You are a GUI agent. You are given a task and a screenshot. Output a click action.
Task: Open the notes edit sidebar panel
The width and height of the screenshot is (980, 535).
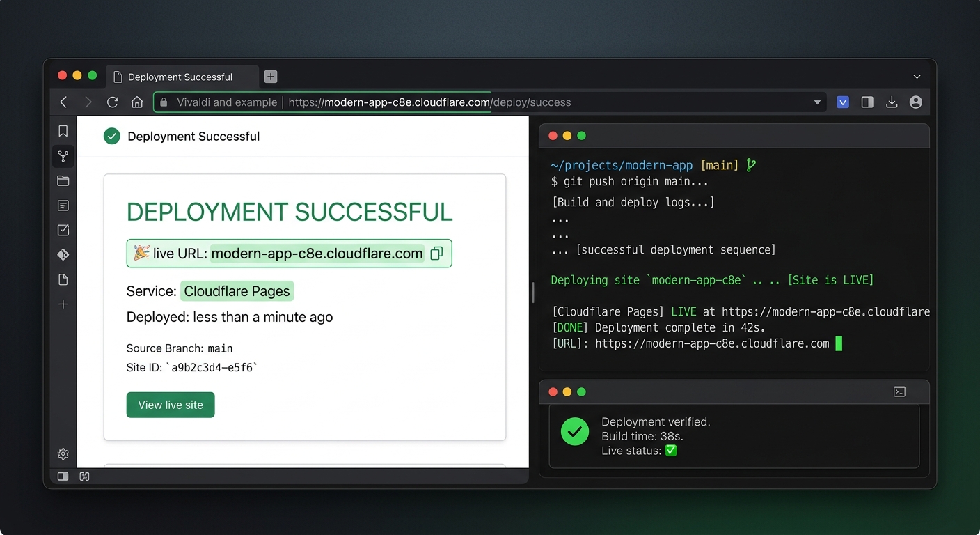[x=63, y=230]
